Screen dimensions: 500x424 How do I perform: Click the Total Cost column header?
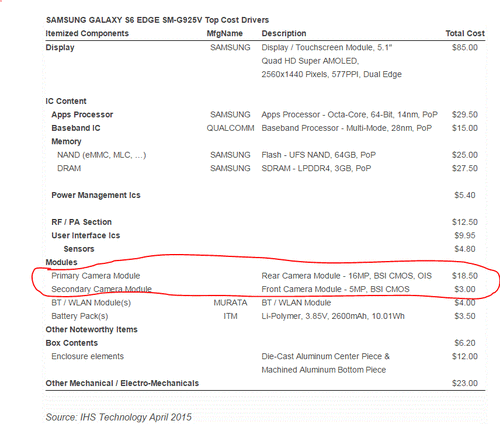[465, 33]
